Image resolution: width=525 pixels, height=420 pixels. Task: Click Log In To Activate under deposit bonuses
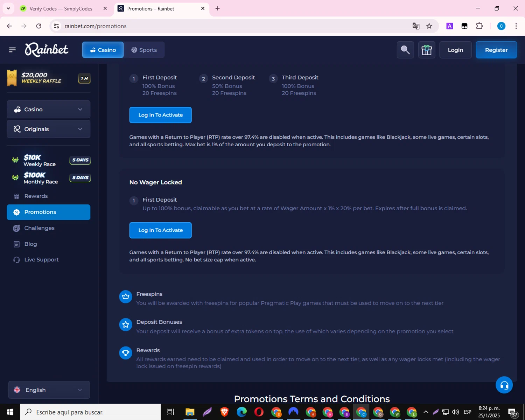point(160,115)
